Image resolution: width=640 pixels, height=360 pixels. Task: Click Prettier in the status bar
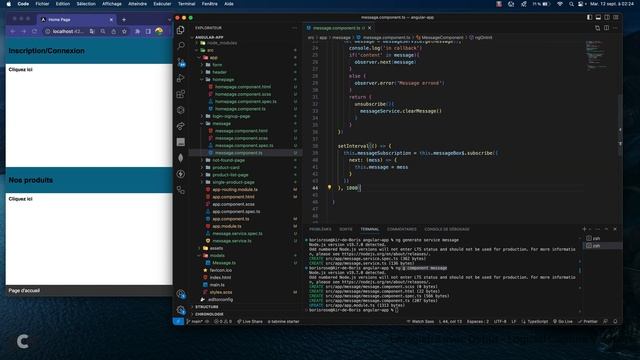click(x=588, y=322)
